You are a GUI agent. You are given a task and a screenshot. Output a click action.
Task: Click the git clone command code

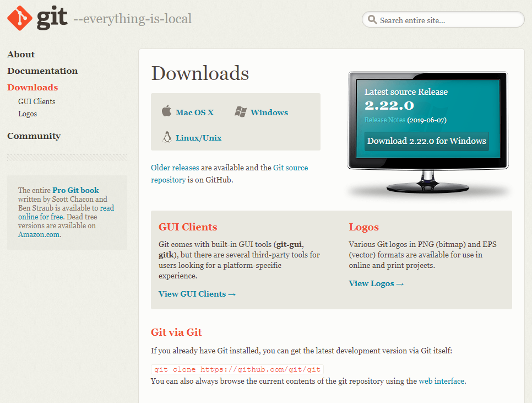point(237,369)
